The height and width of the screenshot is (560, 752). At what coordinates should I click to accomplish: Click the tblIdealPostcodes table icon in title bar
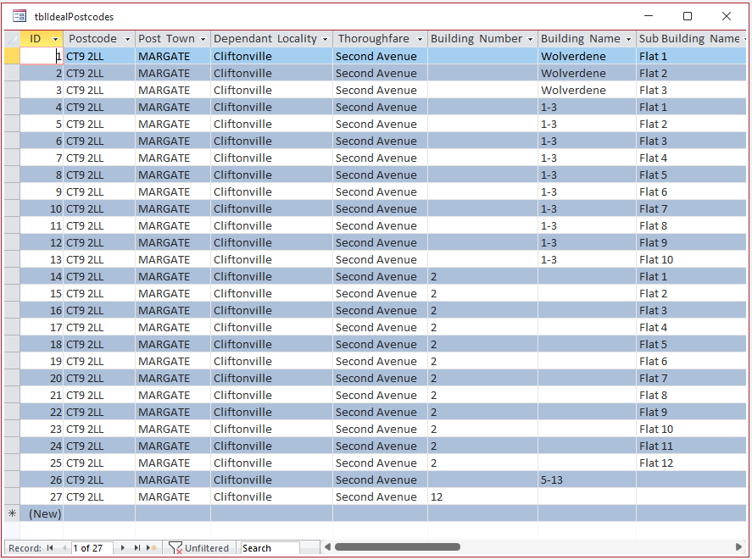(19, 16)
